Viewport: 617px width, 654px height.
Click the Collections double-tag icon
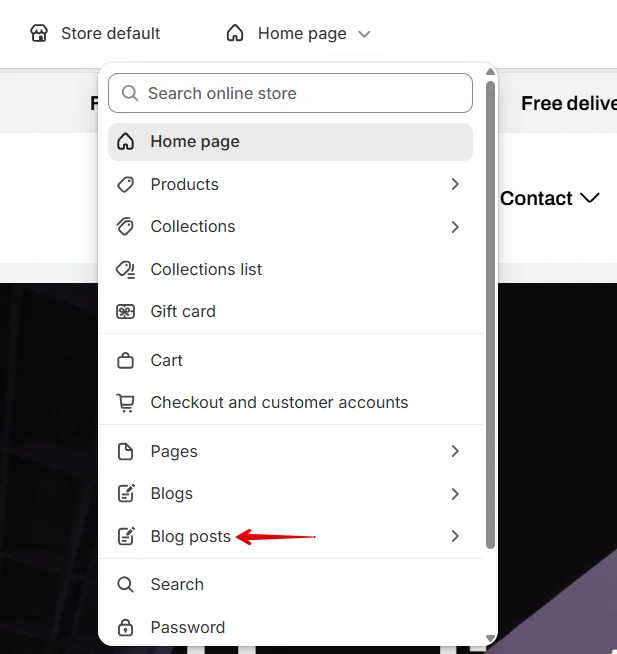pyautogui.click(x=126, y=227)
